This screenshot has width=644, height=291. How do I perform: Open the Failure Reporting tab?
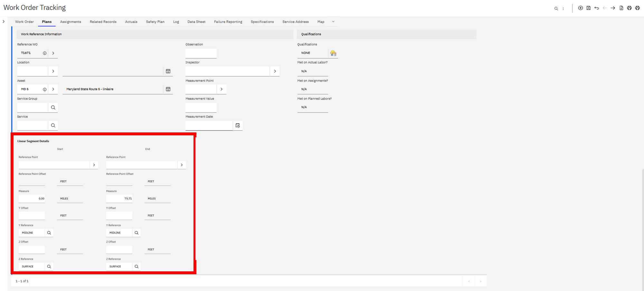228,22
